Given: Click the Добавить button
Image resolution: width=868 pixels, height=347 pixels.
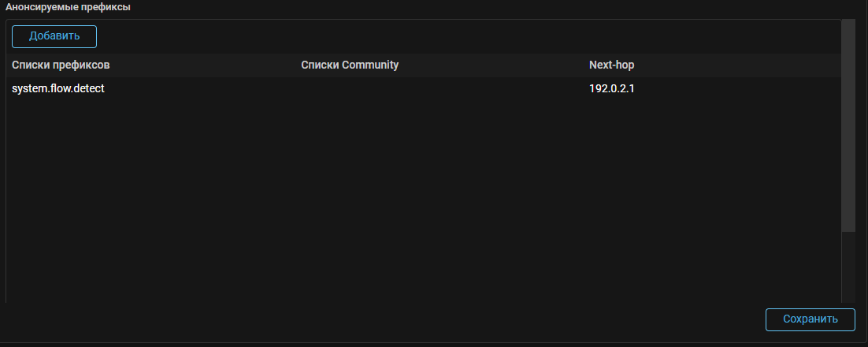Looking at the screenshot, I should click(54, 36).
